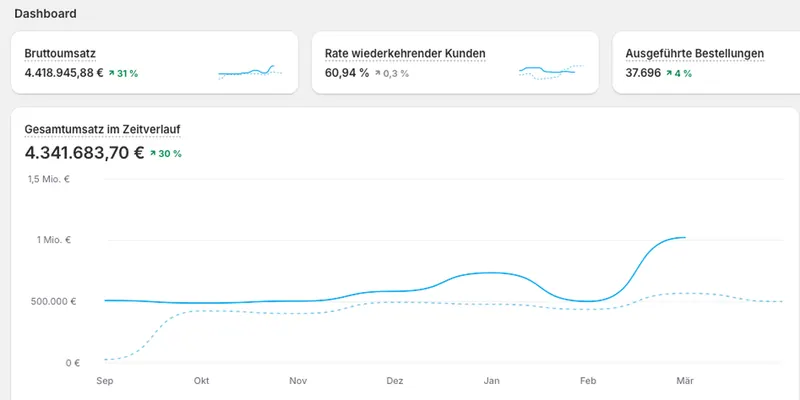Click the 4.341.683,70 € total sales figure
The image size is (800, 400).
[85, 153]
